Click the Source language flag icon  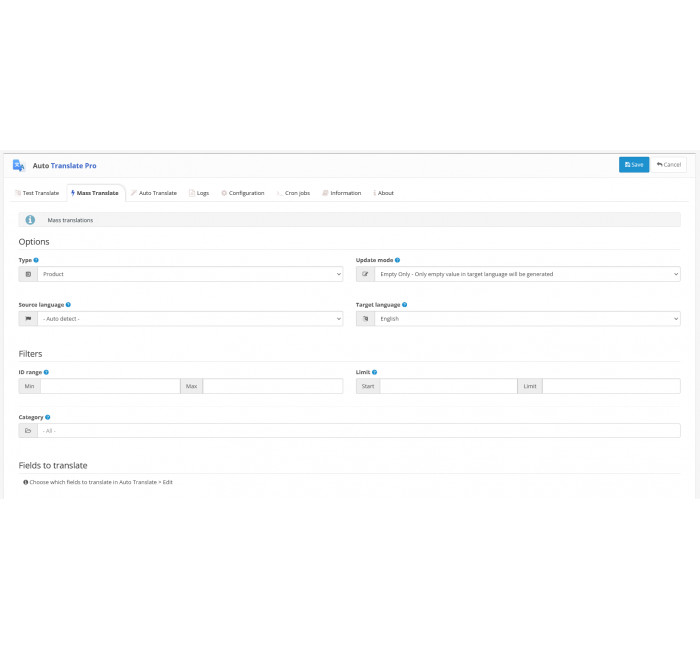pos(28,319)
